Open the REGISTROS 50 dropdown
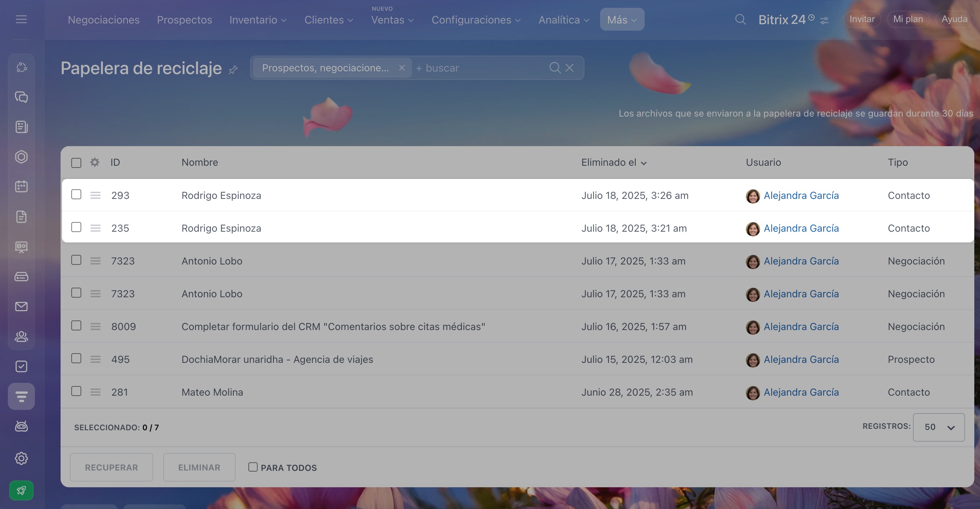 939,427
